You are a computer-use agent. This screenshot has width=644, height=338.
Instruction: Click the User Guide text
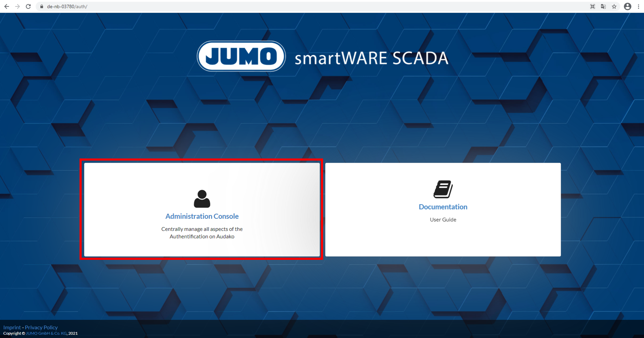[x=443, y=220]
